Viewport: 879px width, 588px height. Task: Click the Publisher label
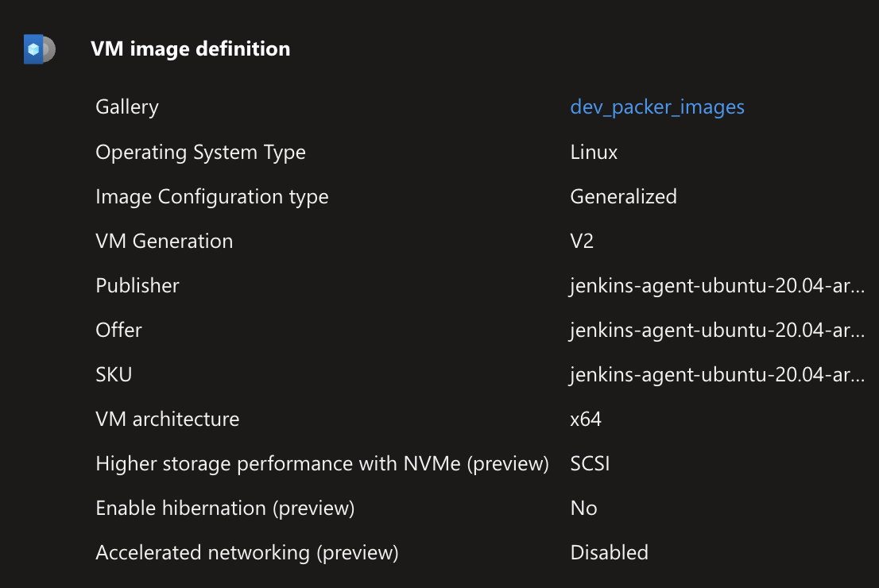137,285
